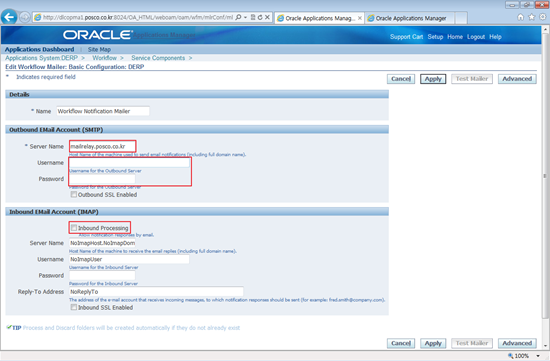The width and height of the screenshot is (550, 361).
Task: Click the bottom Advanced button
Action: pos(517,343)
